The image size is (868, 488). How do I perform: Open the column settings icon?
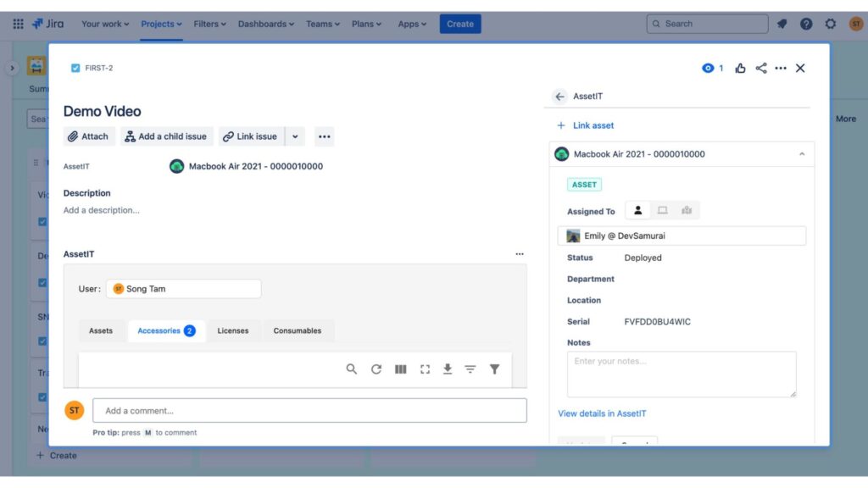click(400, 369)
